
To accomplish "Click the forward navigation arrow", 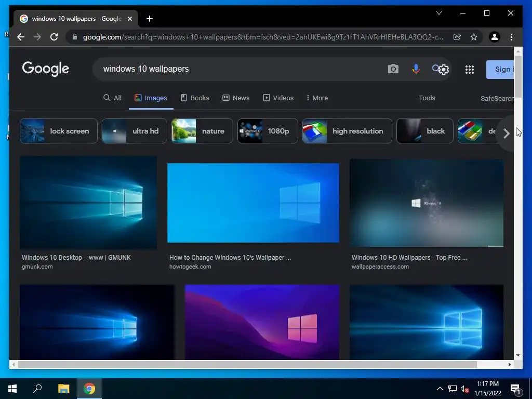I will click(x=37, y=37).
